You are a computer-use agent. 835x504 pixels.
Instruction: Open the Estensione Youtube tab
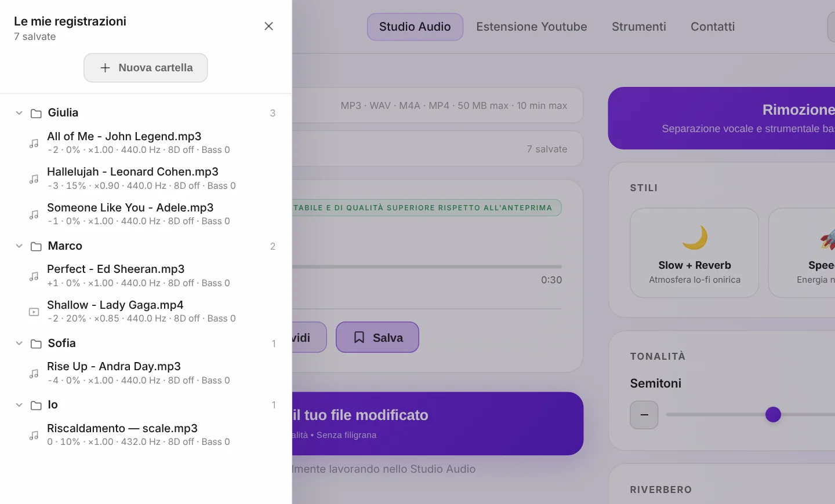pyautogui.click(x=532, y=27)
